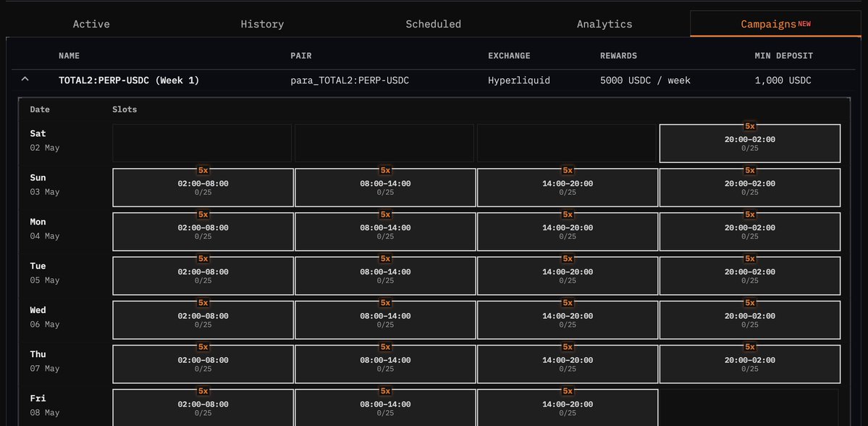
Task: Select Wednesday 08:00–14:00 slot
Action: click(385, 319)
